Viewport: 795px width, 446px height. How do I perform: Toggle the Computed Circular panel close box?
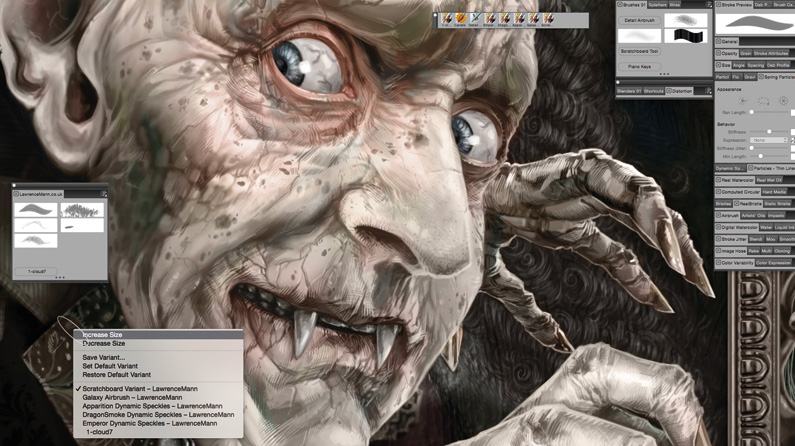click(x=718, y=192)
